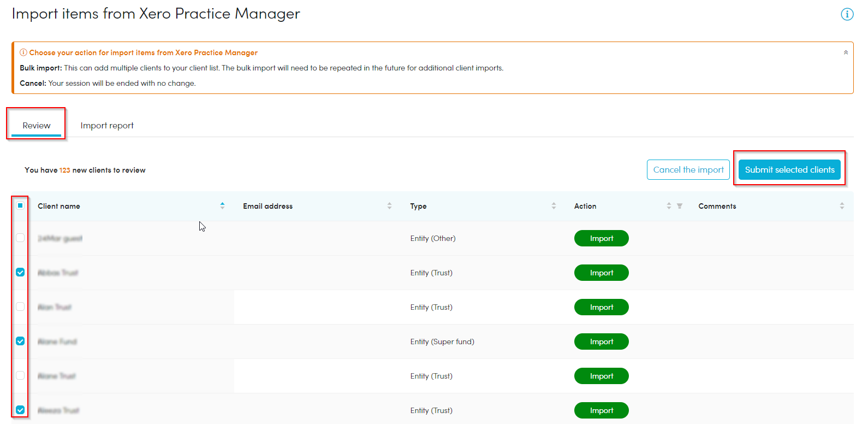The height and width of the screenshot is (424, 868).
Task: Open the Action column filter
Action: (x=680, y=206)
